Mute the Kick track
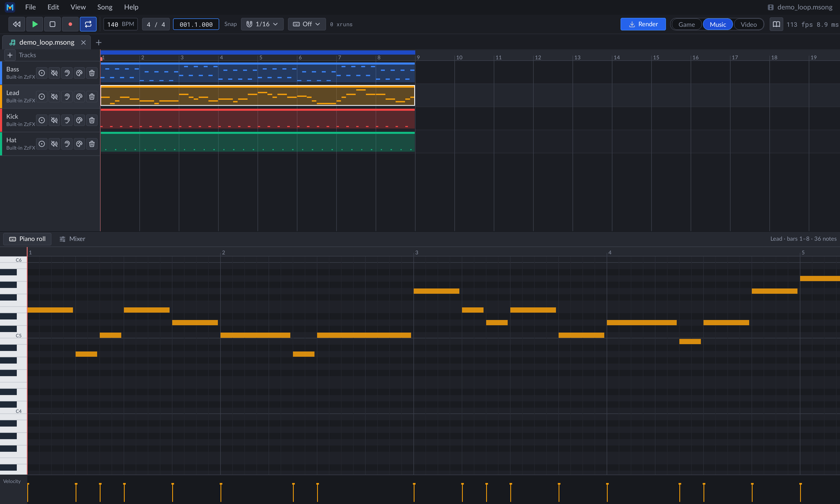The height and width of the screenshot is (504, 840). click(54, 120)
